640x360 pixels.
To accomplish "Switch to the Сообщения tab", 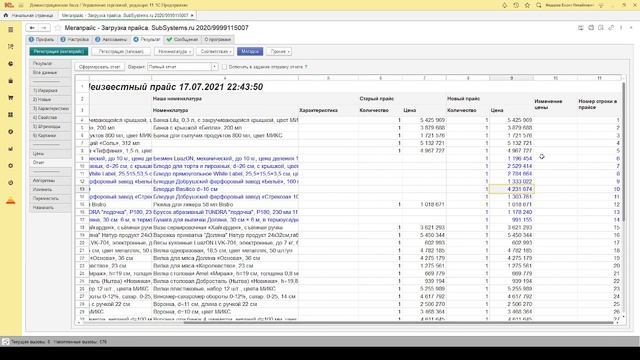I will coord(182,40).
